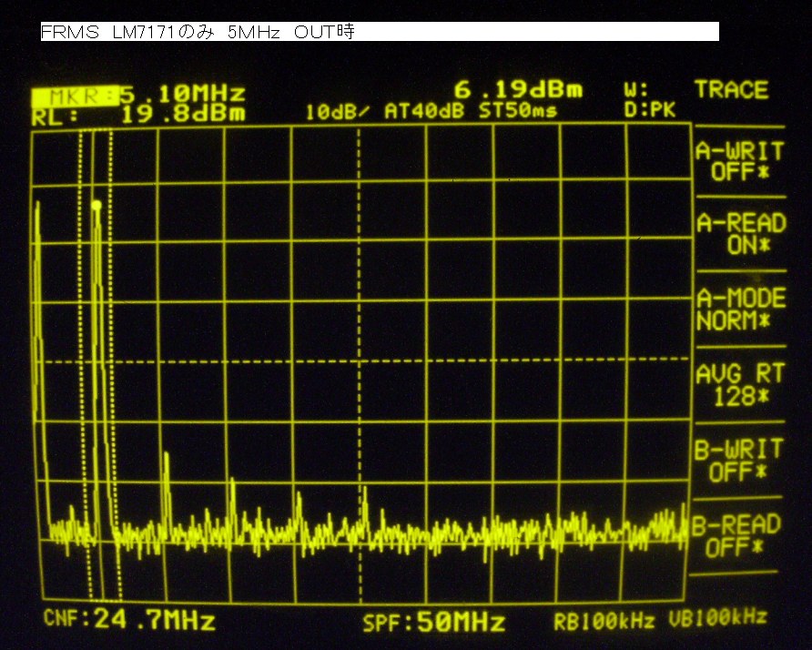Click the marker dot on the 5MHz peak

coord(96,206)
